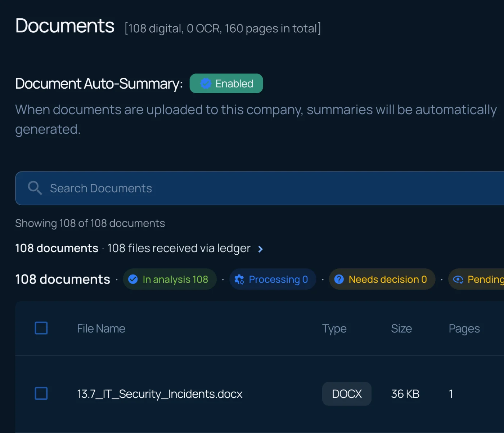Expand the files received via ledger chevron
Viewport: 504px width, 433px height.
260,249
